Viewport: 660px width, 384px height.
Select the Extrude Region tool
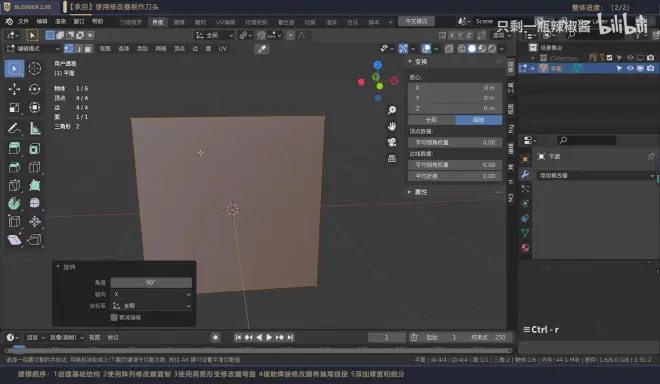[14, 148]
